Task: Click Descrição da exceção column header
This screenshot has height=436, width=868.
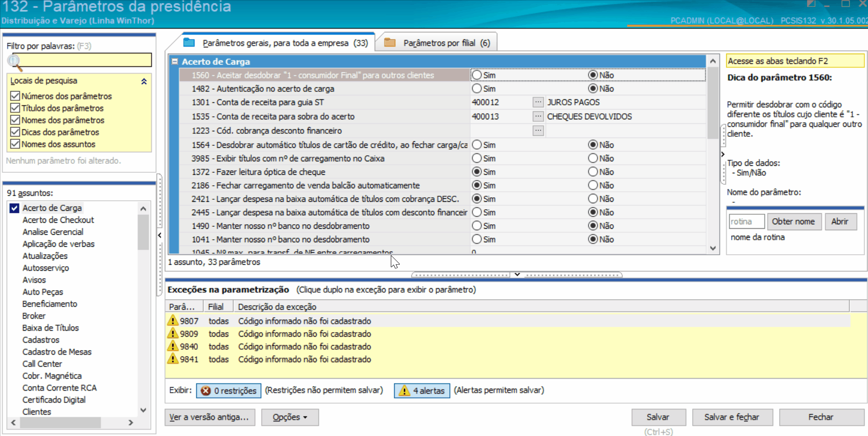Action: [541, 307]
